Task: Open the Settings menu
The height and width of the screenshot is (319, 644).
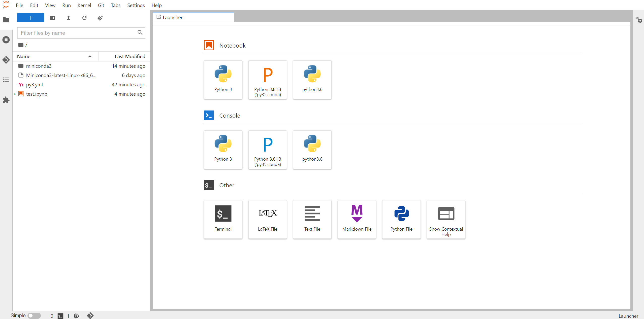Action: coord(136,5)
